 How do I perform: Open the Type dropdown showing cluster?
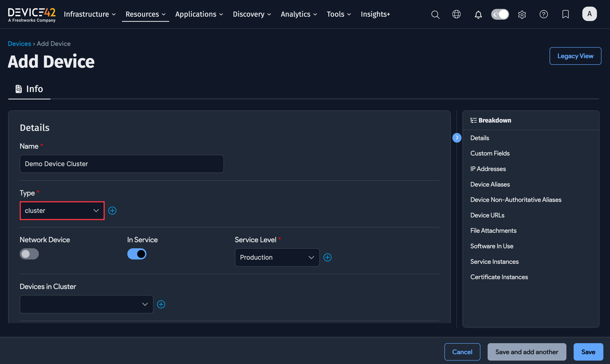coord(62,210)
